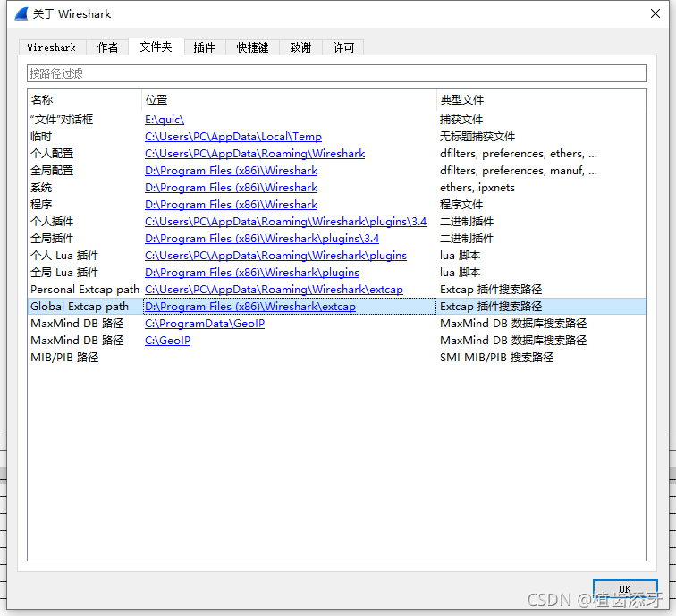This screenshot has height=616, width=676.
Task: Select the Personal Extcap path name cell
Action: click(x=85, y=290)
